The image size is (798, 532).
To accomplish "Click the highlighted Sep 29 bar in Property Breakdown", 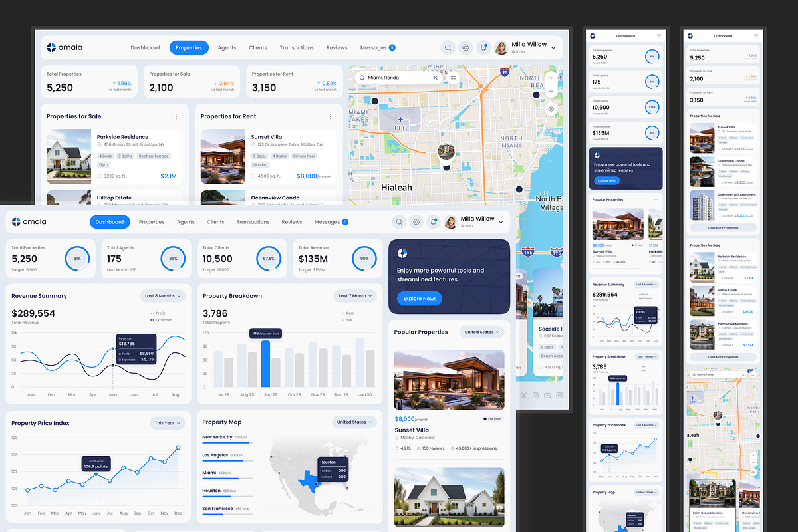I will [x=265, y=364].
